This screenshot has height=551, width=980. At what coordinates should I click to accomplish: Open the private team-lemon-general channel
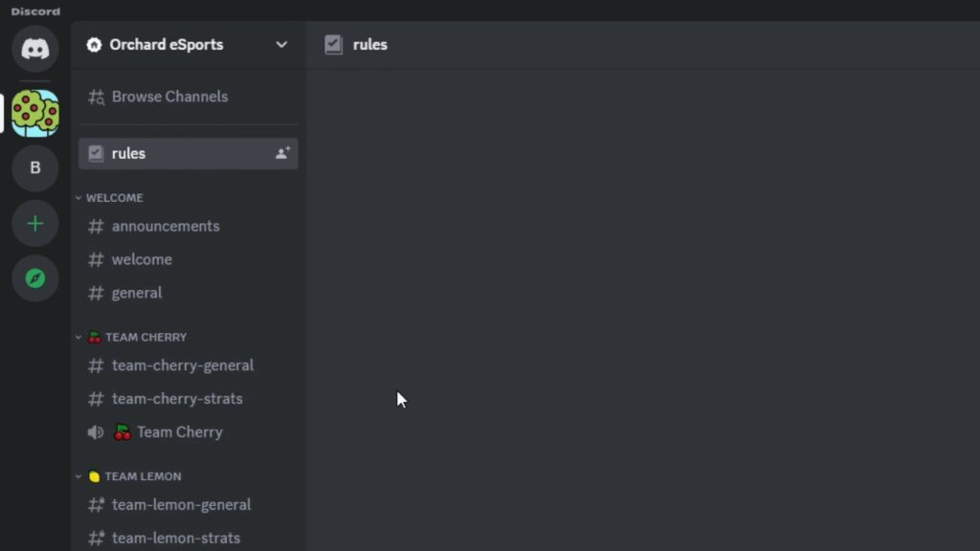point(181,505)
